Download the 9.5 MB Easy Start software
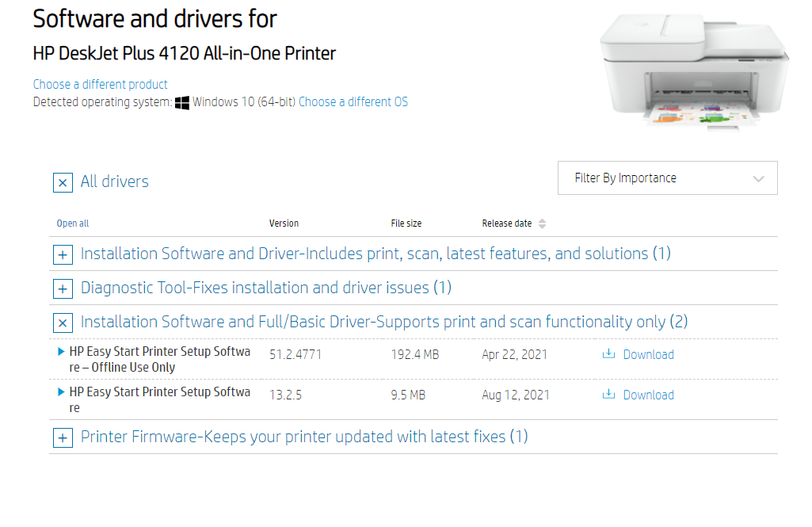The image size is (812, 527). pos(648,395)
